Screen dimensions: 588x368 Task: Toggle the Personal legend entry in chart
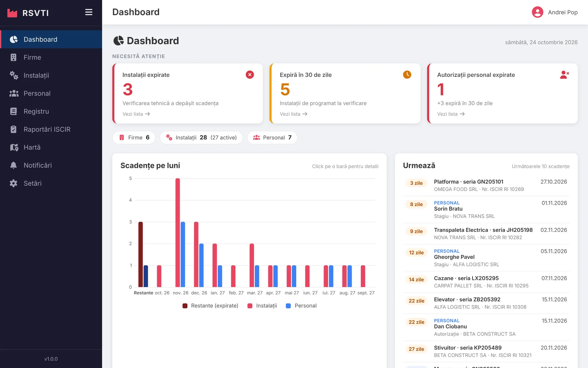tap(301, 306)
